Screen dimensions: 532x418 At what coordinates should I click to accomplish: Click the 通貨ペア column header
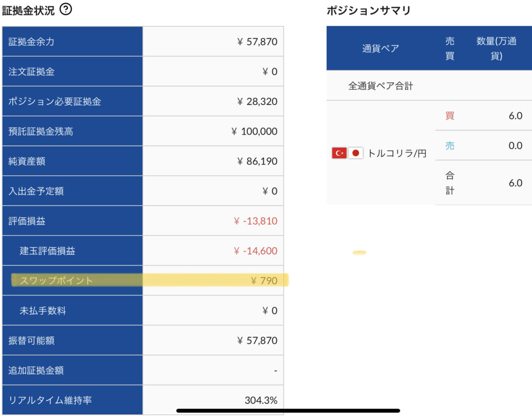tap(380, 48)
